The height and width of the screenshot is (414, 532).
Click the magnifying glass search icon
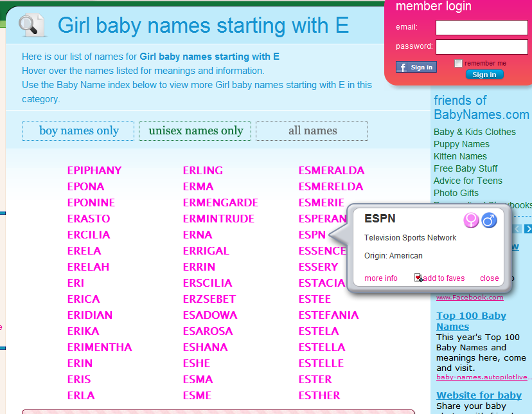(x=31, y=26)
